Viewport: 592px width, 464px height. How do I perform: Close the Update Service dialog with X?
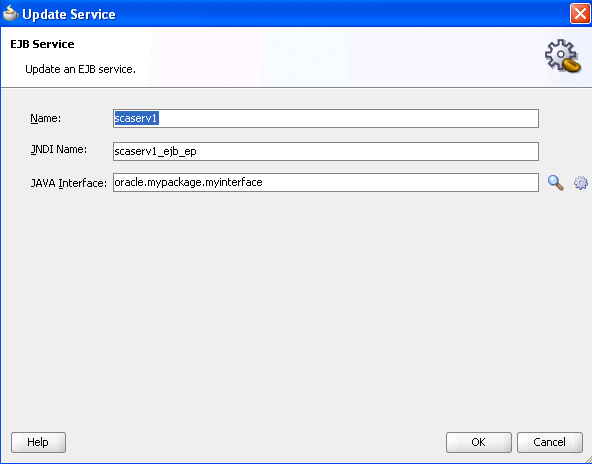tap(580, 14)
